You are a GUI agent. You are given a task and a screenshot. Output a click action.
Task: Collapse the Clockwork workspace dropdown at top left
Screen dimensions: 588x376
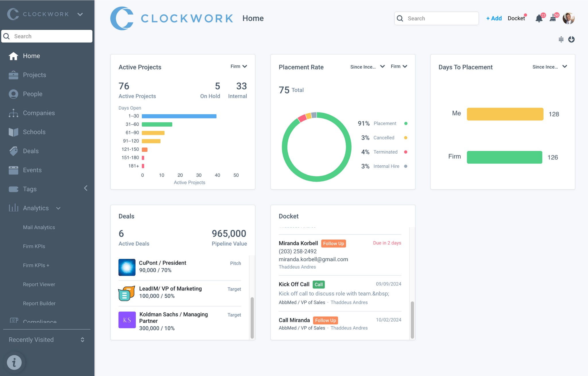(x=80, y=14)
